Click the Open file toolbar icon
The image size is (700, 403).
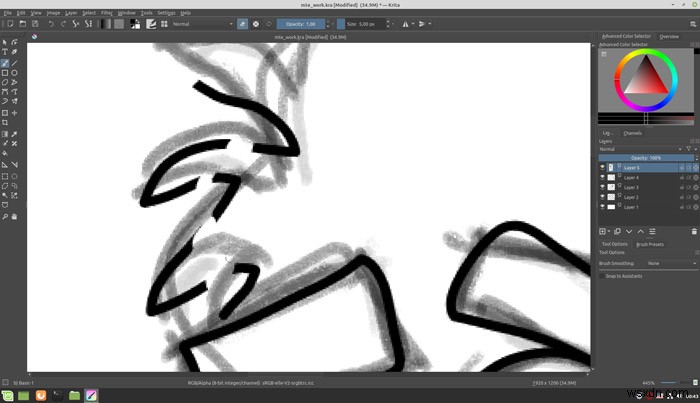(22, 24)
